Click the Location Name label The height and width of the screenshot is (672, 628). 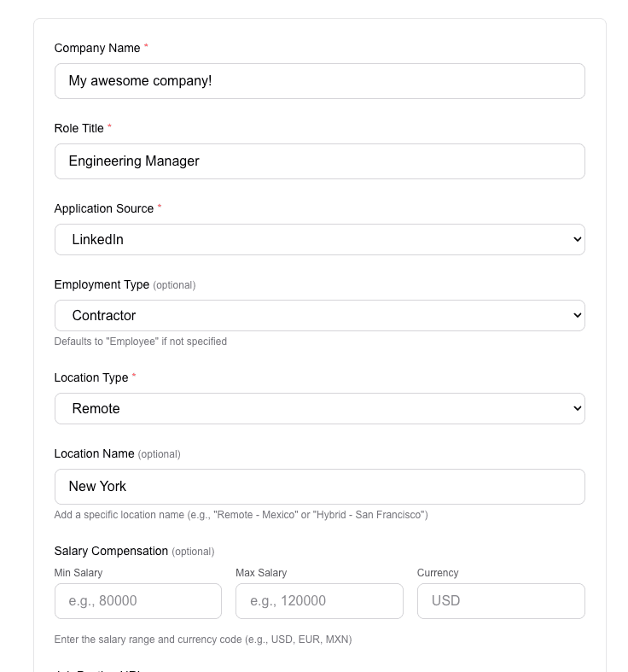tap(94, 454)
